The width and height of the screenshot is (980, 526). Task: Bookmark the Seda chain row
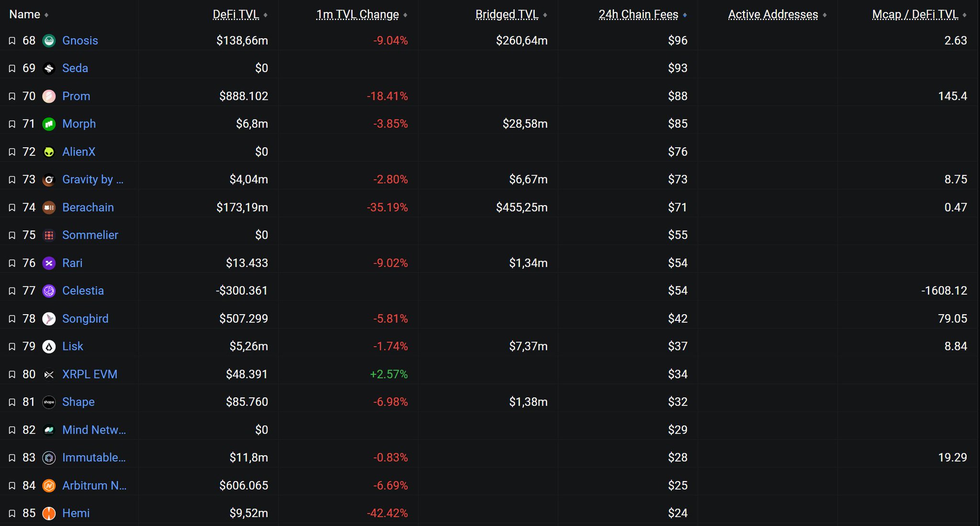pos(12,68)
